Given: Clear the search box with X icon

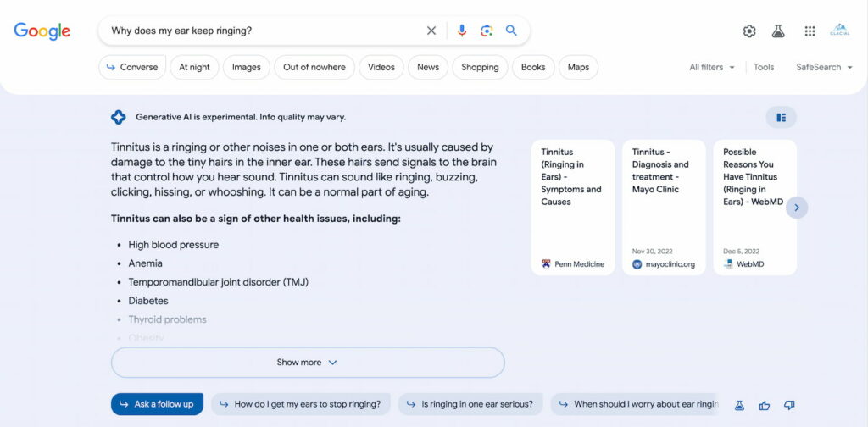Looking at the screenshot, I should click(x=431, y=31).
